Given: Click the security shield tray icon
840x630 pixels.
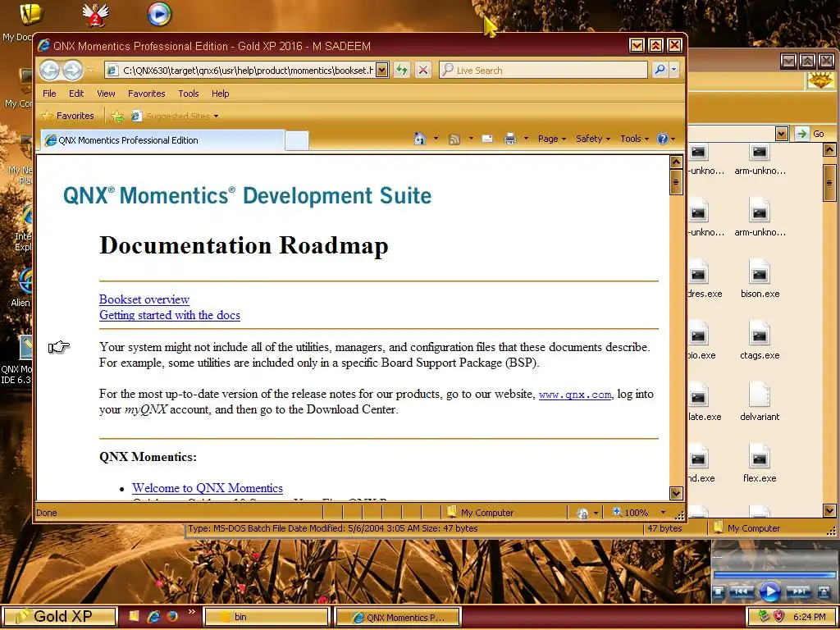Looking at the screenshot, I should click(778, 617).
